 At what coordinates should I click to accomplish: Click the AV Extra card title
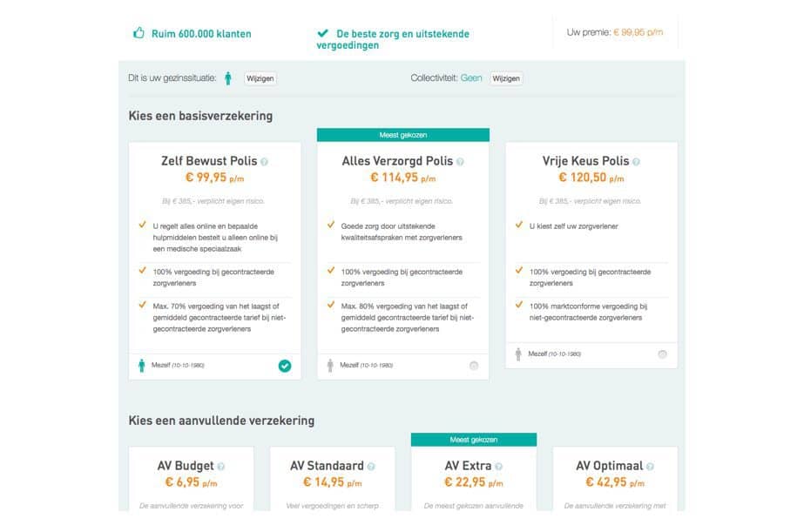point(469,466)
